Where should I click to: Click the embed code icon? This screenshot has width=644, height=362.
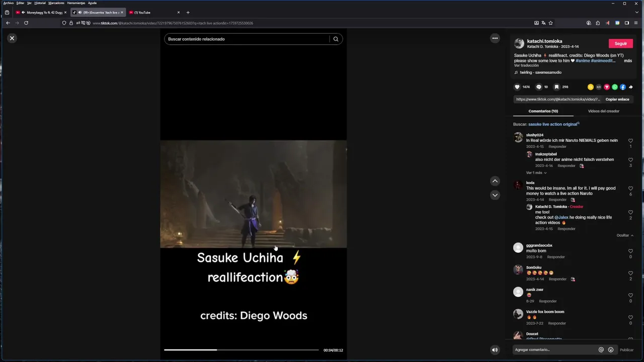click(x=599, y=87)
